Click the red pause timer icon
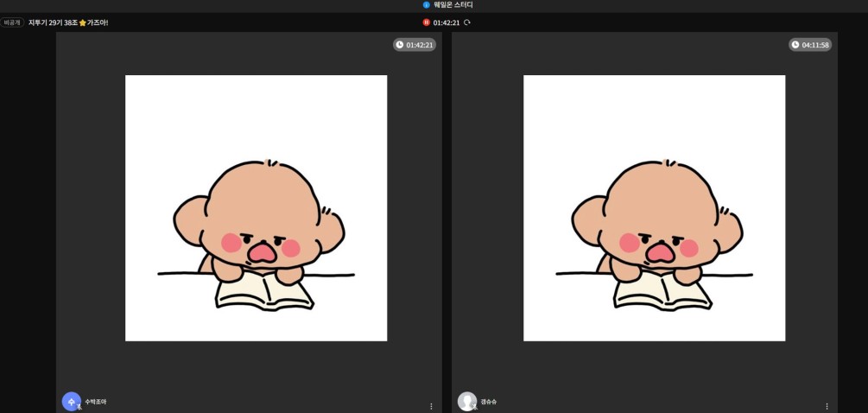 click(x=426, y=22)
